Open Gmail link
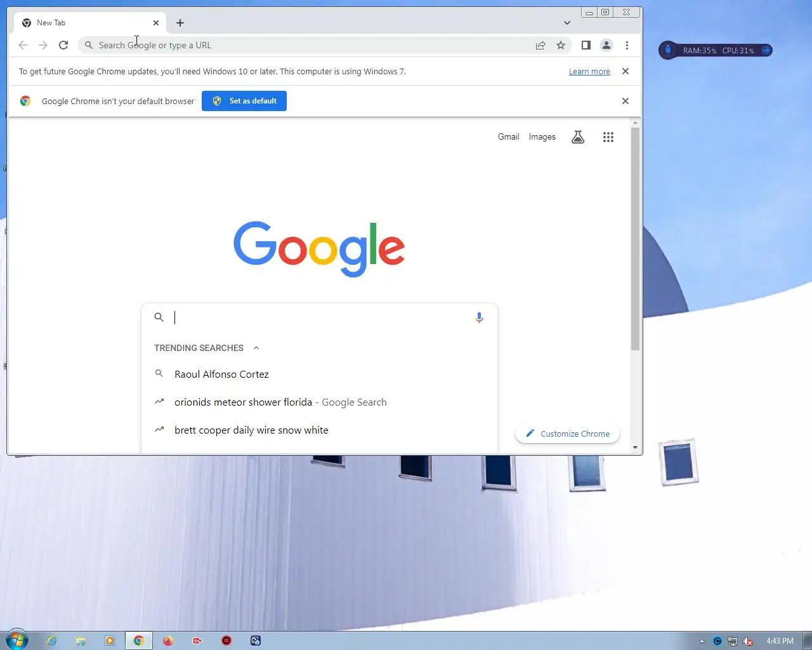This screenshot has width=812, height=650. click(x=508, y=137)
